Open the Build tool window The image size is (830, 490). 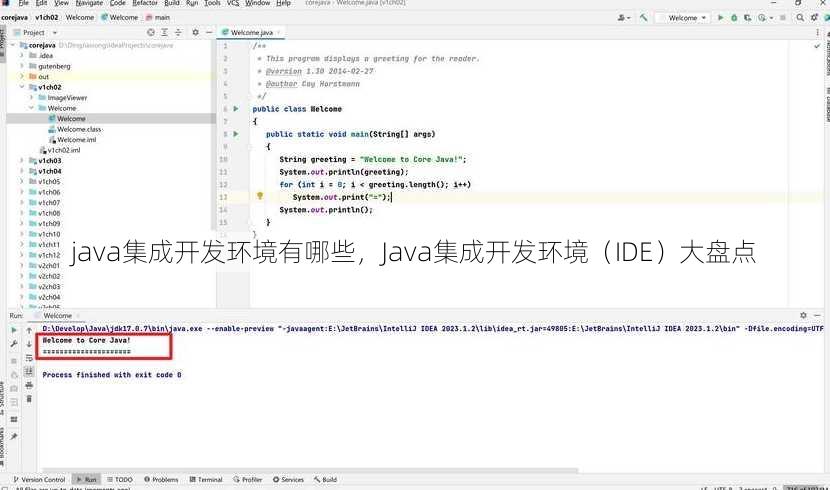coord(325,479)
